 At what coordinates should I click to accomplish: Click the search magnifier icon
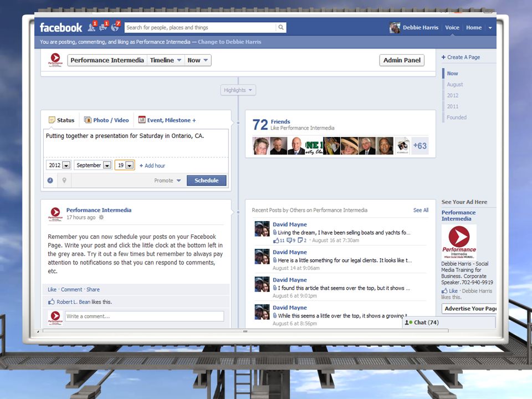coord(281,28)
